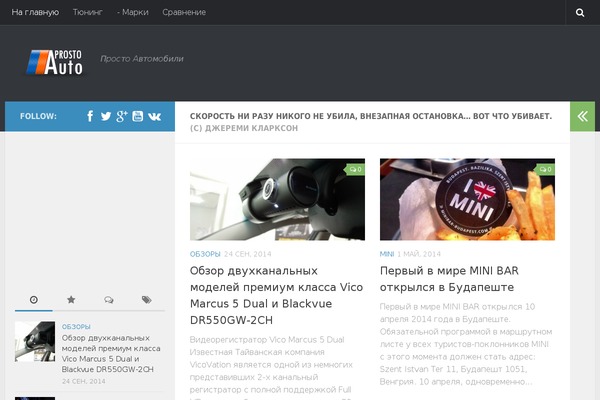Click the MINI BAR article excerpt
Screen dimensions: 600x400
click(466, 344)
